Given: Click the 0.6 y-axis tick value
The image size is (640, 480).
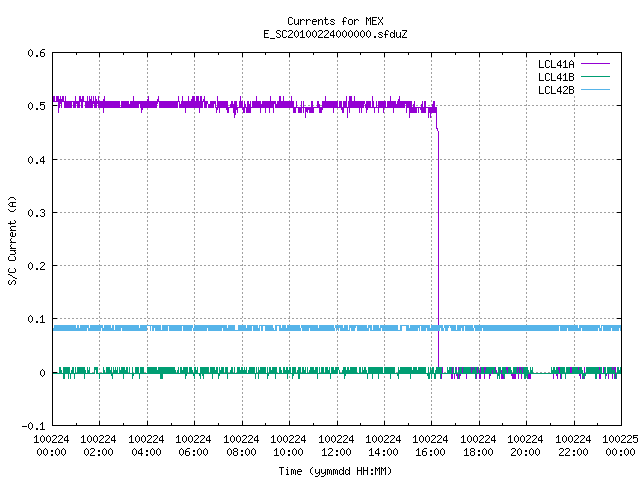Looking at the screenshot, I should pyautogui.click(x=36, y=53).
